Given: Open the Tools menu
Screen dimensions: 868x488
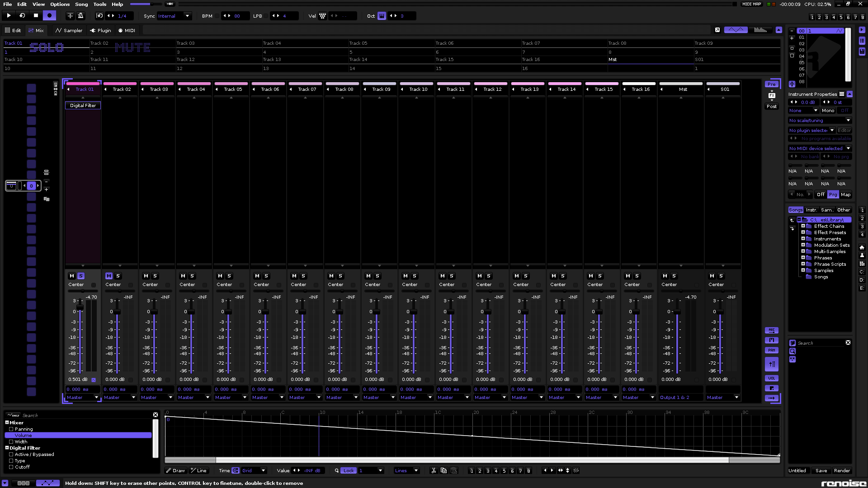Looking at the screenshot, I should [99, 4].
